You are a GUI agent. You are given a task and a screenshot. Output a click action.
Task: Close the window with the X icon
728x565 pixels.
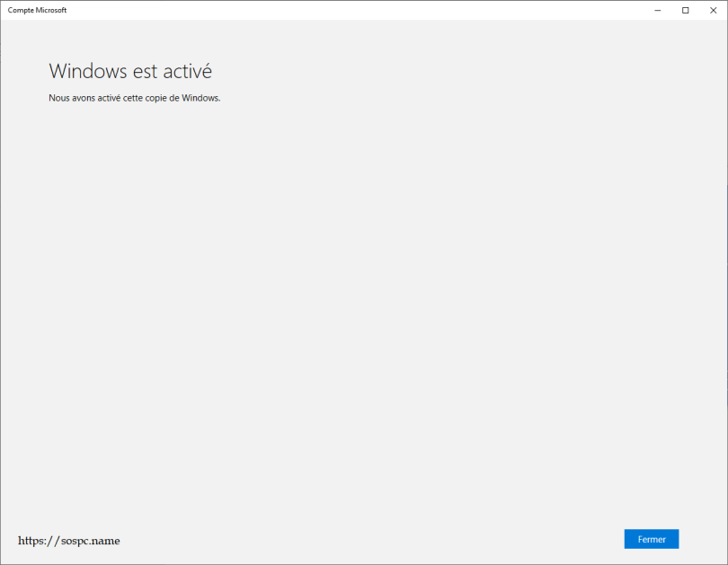tap(713, 10)
